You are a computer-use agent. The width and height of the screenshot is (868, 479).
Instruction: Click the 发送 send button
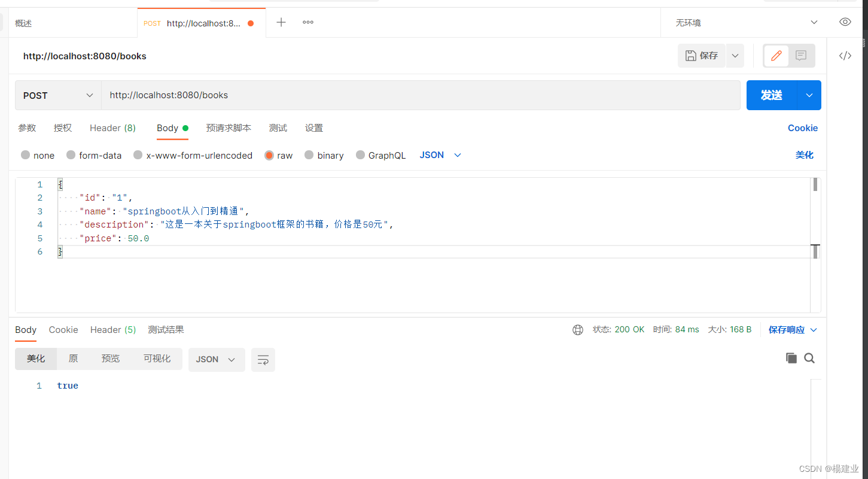tap(771, 95)
